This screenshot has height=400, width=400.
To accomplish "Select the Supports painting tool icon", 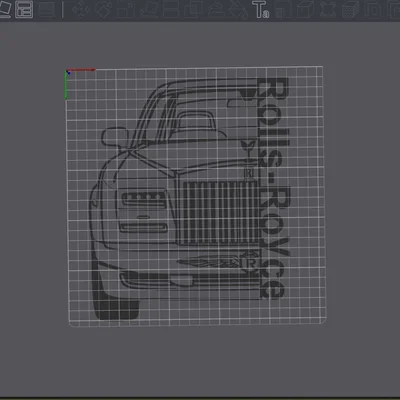I will [216, 9].
